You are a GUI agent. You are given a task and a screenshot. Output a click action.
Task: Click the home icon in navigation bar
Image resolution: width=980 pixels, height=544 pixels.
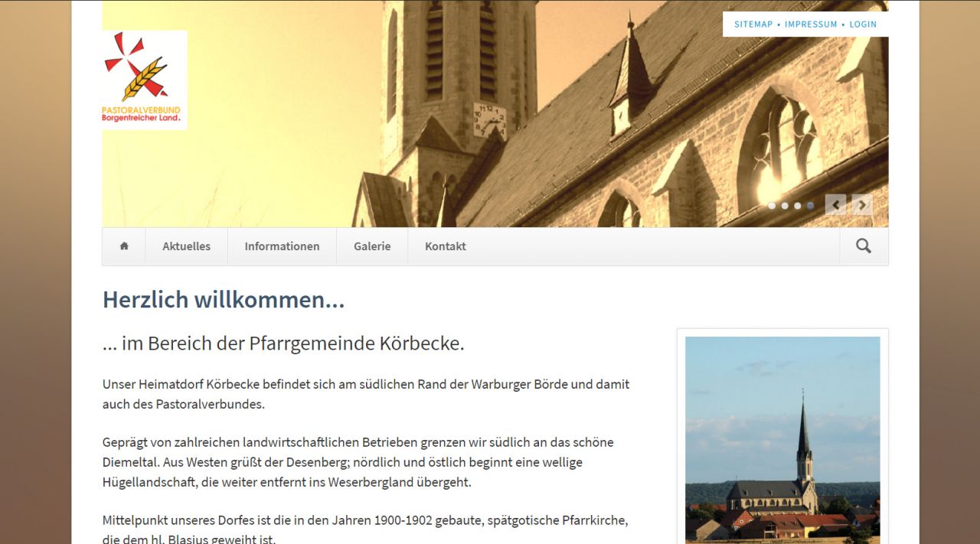[x=124, y=246]
